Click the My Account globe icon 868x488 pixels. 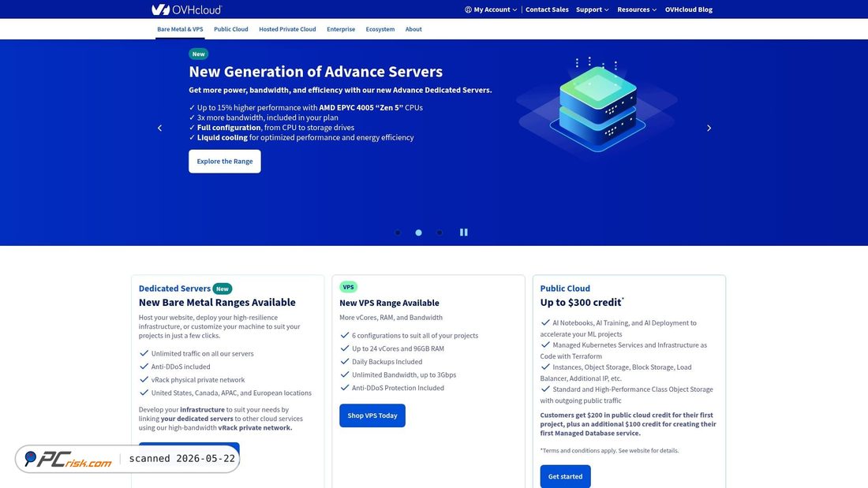pyautogui.click(x=468, y=9)
